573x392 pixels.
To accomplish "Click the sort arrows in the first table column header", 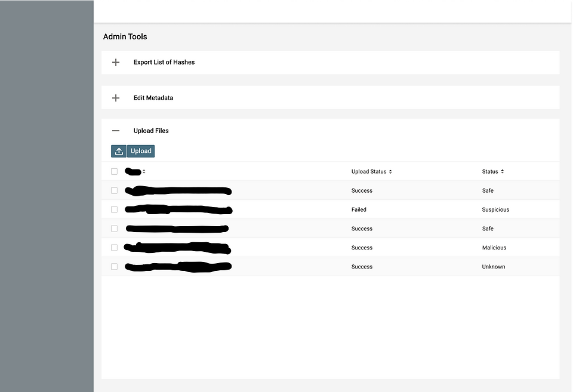I will (x=144, y=171).
